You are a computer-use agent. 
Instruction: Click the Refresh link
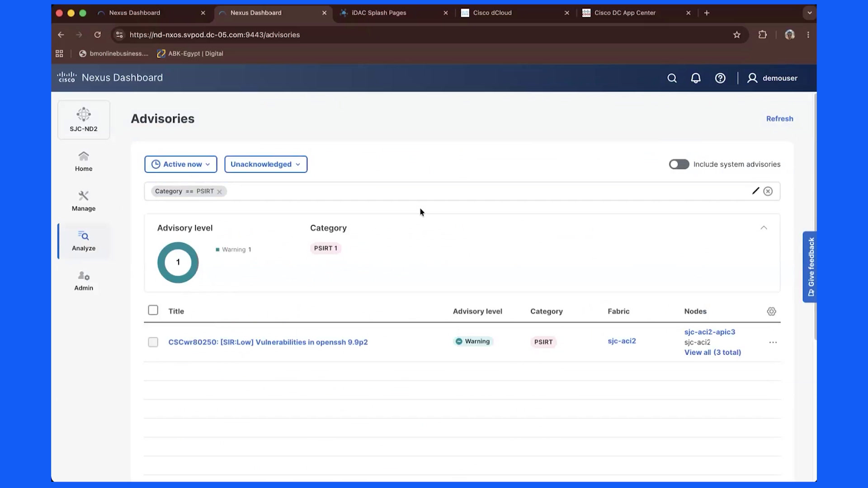(x=779, y=118)
